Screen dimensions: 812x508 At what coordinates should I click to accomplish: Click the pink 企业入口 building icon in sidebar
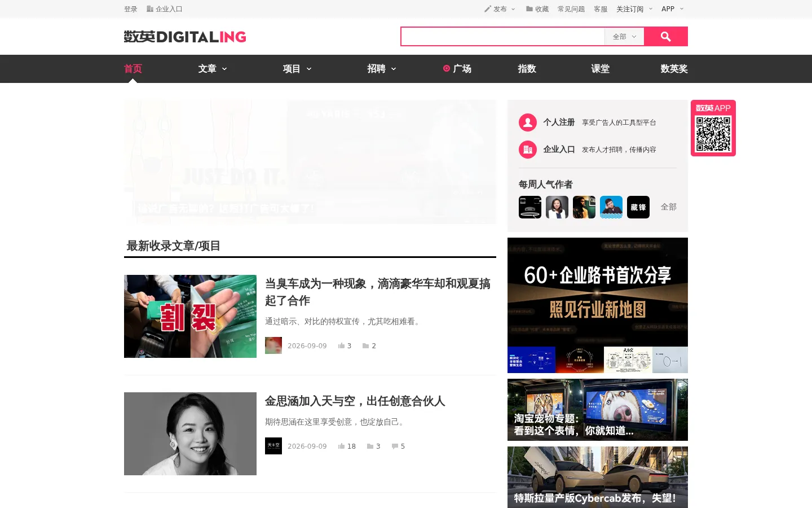click(x=528, y=150)
